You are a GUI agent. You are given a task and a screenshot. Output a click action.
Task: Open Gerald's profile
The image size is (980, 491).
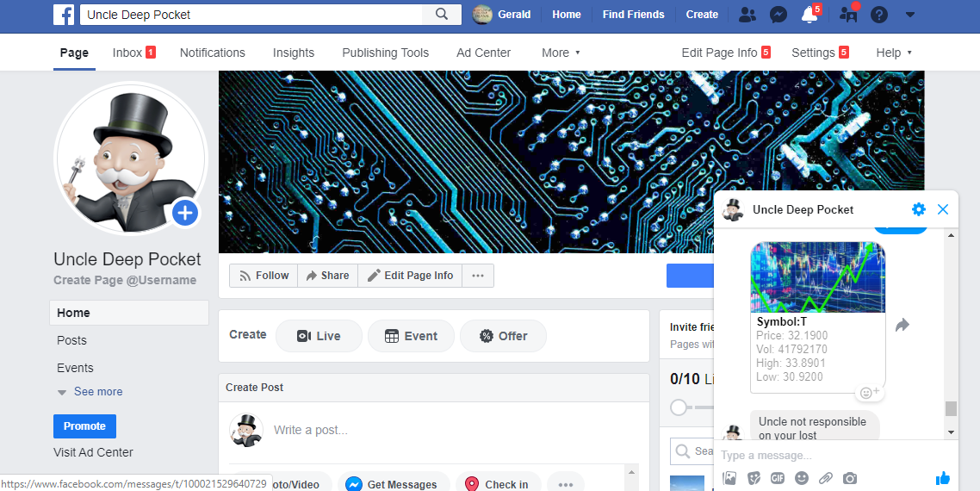coord(501,15)
